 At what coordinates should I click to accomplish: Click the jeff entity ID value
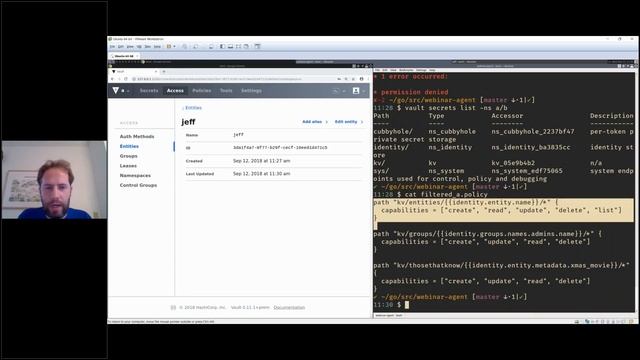pyautogui.click(x=280, y=147)
